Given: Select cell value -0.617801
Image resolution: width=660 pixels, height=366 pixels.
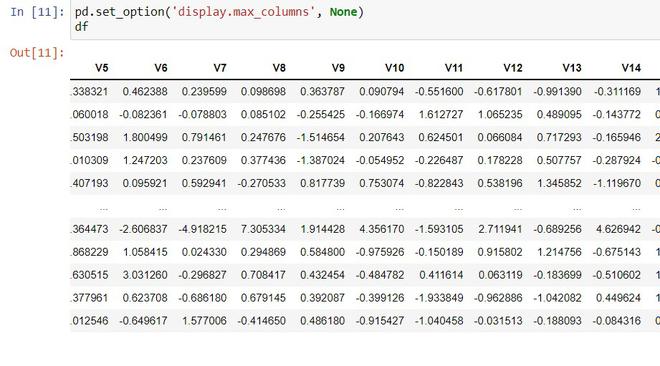Looking at the screenshot, I should [x=498, y=91].
